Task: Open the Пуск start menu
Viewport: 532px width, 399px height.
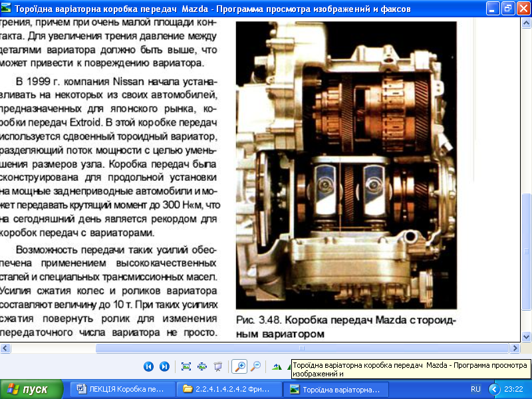Action: click(x=31, y=389)
